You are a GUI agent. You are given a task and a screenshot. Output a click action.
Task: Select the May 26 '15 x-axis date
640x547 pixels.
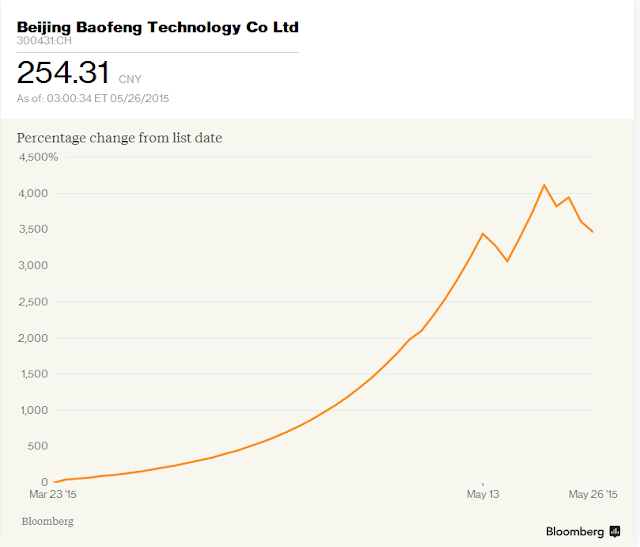pyautogui.click(x=593, y=494)
